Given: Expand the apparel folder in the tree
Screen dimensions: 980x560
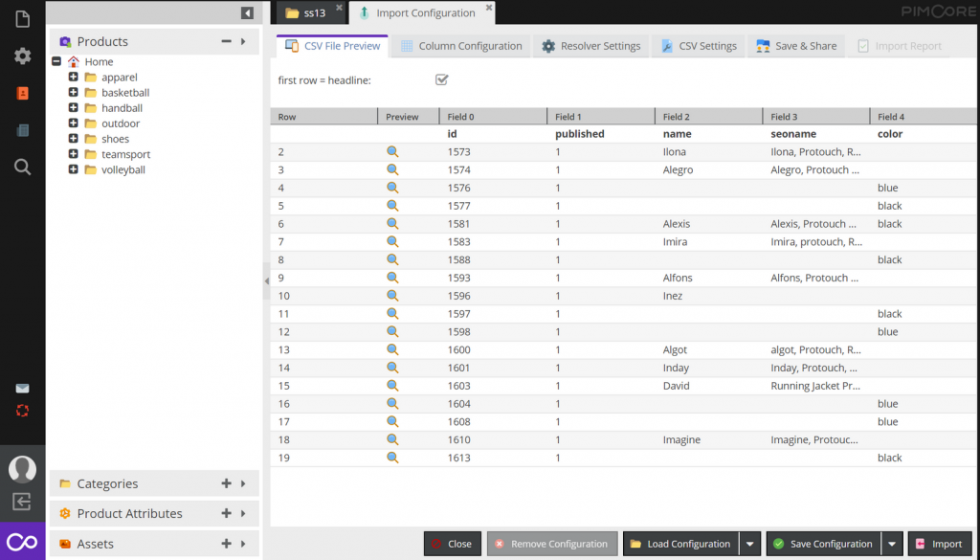Looking at the screenshot, I should 73,77.
